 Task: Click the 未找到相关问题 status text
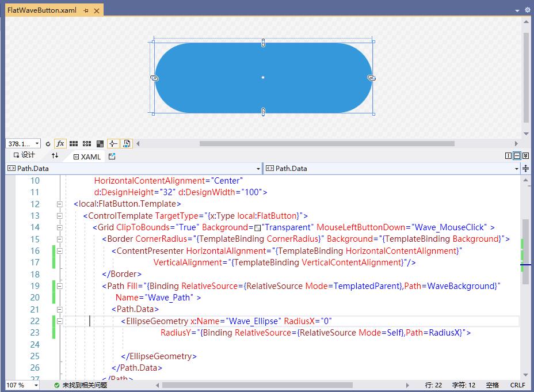click(x=85, y=385)
